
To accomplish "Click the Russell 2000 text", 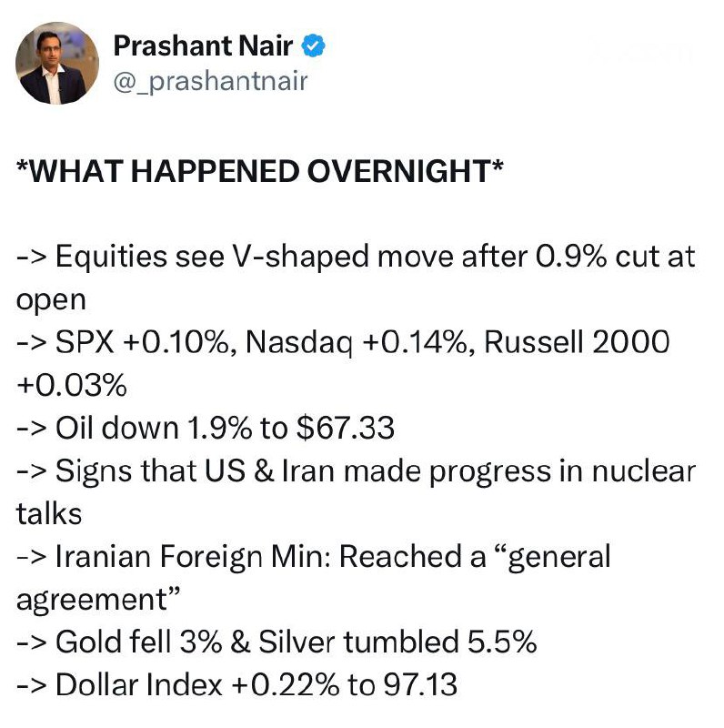I will pyautogui.click(x=577, y=343).
